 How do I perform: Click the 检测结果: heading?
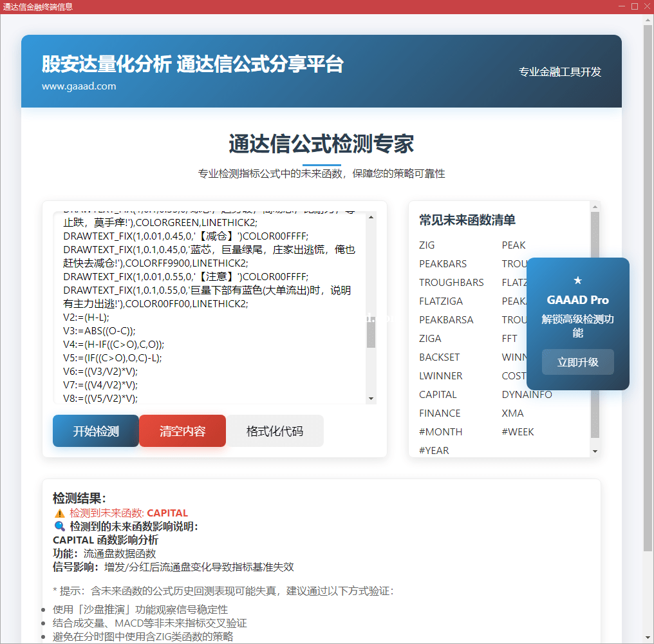(79, 498)
